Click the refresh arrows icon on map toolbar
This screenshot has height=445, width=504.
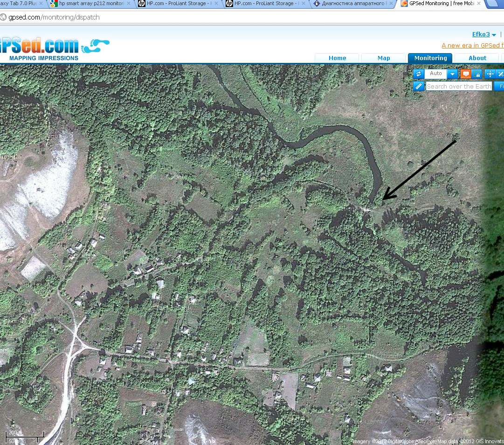418,74
